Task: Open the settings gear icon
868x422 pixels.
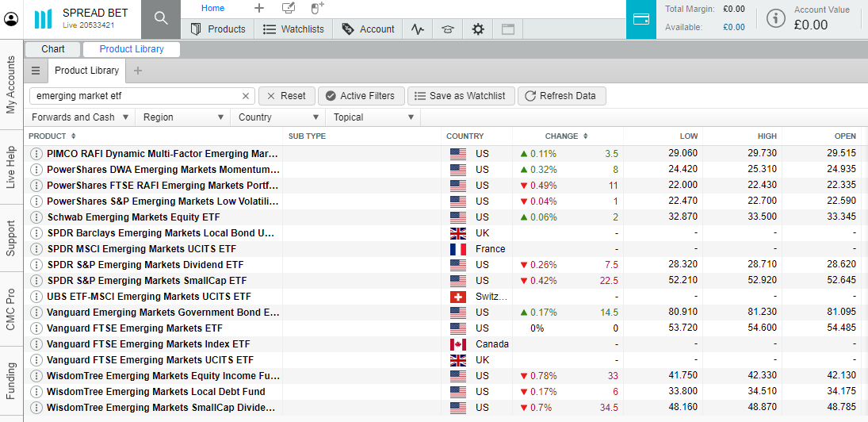Action: 478,29
